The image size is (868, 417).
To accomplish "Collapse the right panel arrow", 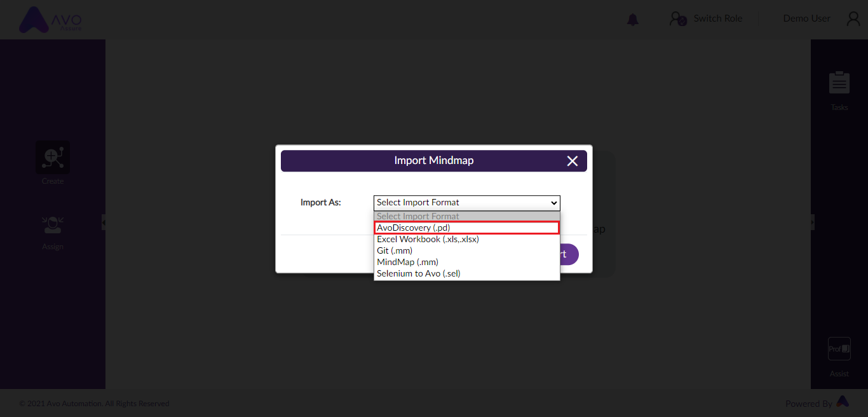I will [x=812, y=222].
